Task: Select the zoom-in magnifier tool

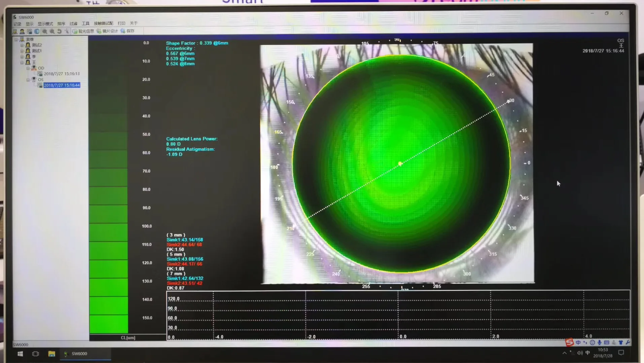Action: (45, 31)
